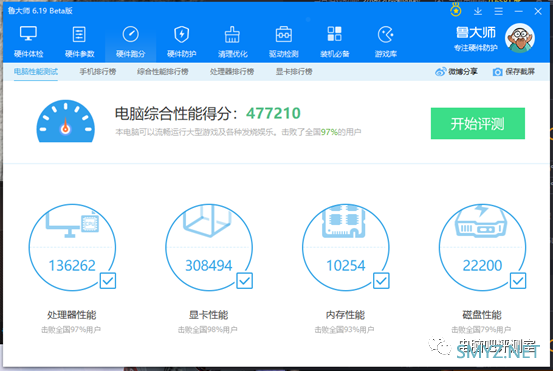The image size is (553, 371).
Task: Click the 处理器性能 label
Action: 72,315
